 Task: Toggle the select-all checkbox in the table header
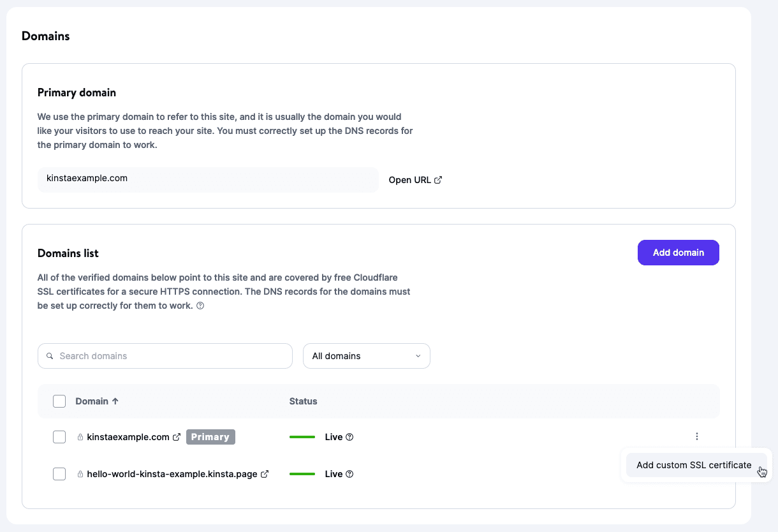pos(59,401)
